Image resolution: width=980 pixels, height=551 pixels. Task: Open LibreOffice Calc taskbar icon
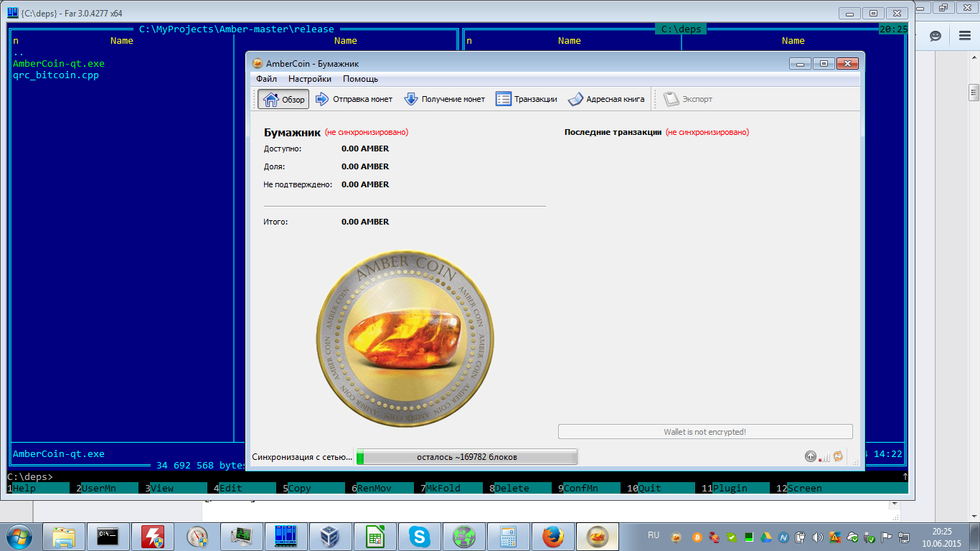(375, 536)
